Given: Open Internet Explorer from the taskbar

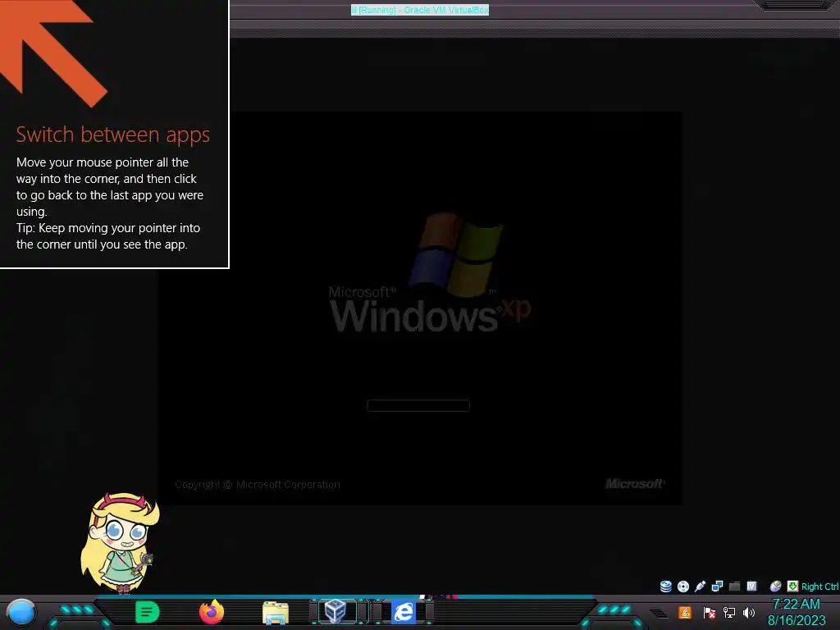Looking at the screenshot, I should 404,612.
